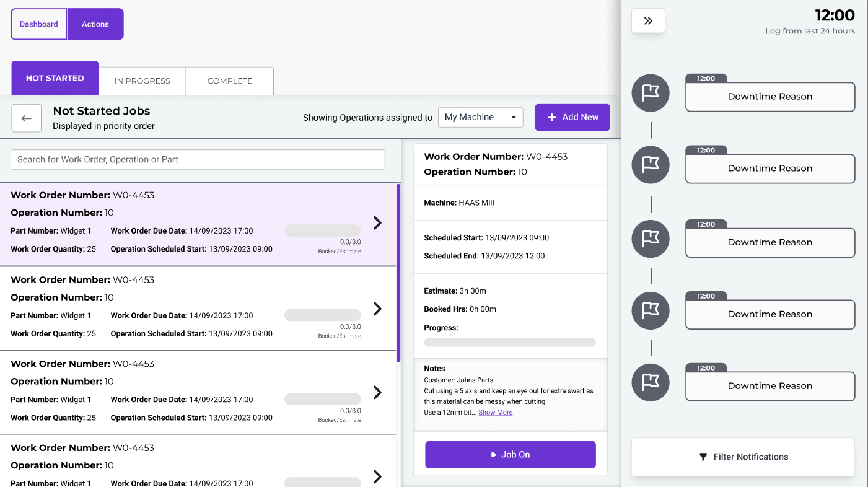This screenshot has width=868, height=487.
Task: Expand the first work order with its chevron
Action: 377,223
